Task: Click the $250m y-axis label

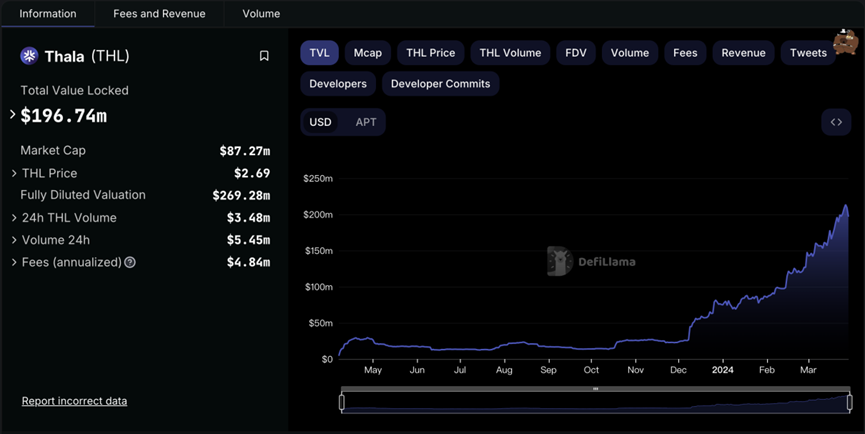Action: (318, 179)
